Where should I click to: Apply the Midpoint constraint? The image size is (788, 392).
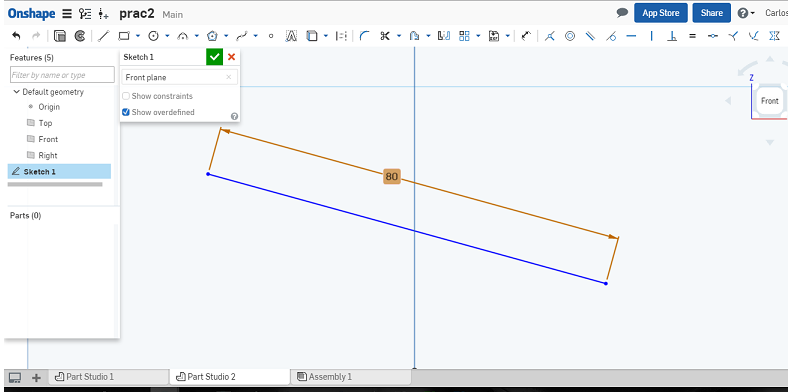(713, 36)
